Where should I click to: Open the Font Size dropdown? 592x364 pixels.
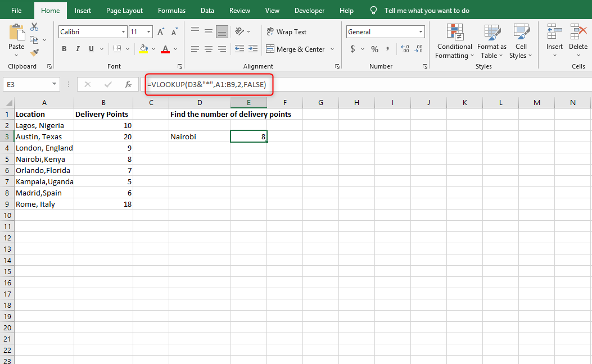click(148, 31)
